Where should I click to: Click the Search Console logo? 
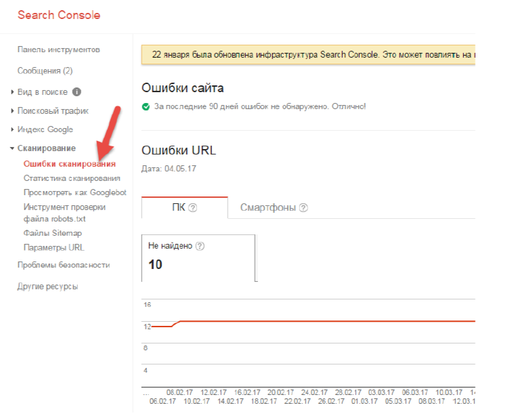(x=59, y=15)
